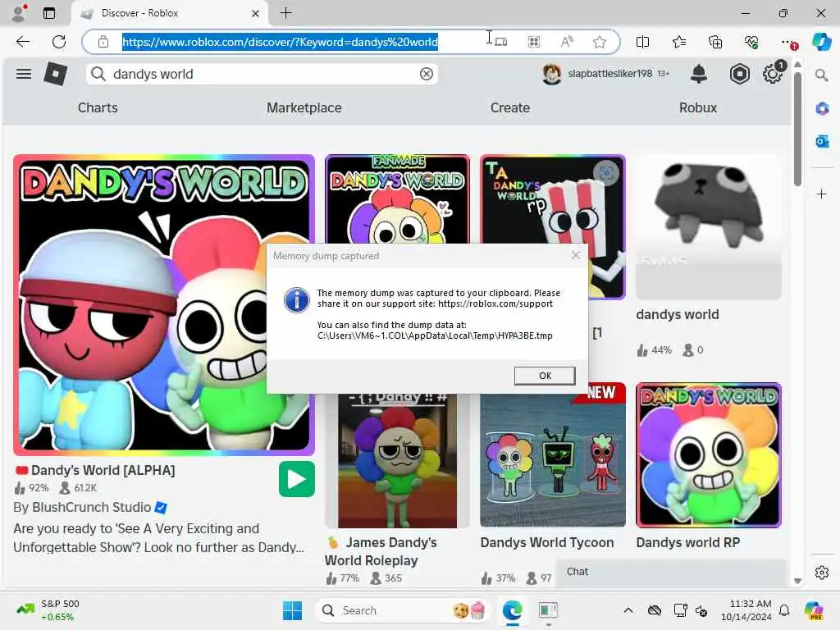Open Fanmade Dandy's World thumbnail
The image size is (840, 630).
tap(398, 199)
